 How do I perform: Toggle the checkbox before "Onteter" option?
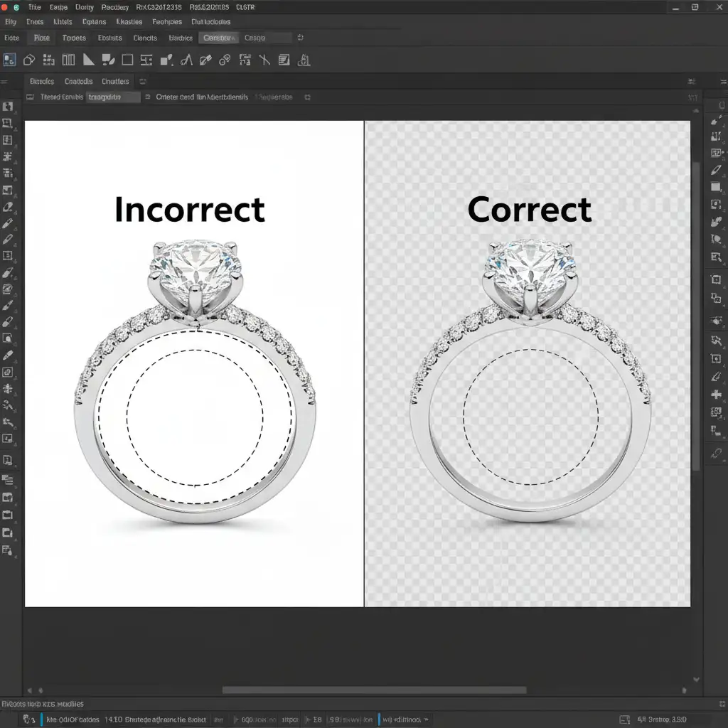147,97
